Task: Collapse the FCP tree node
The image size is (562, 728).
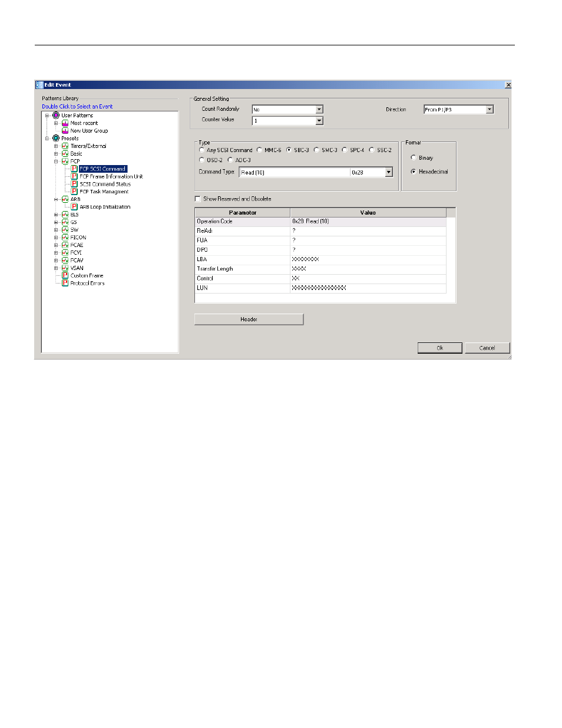Action: (56, 162)
